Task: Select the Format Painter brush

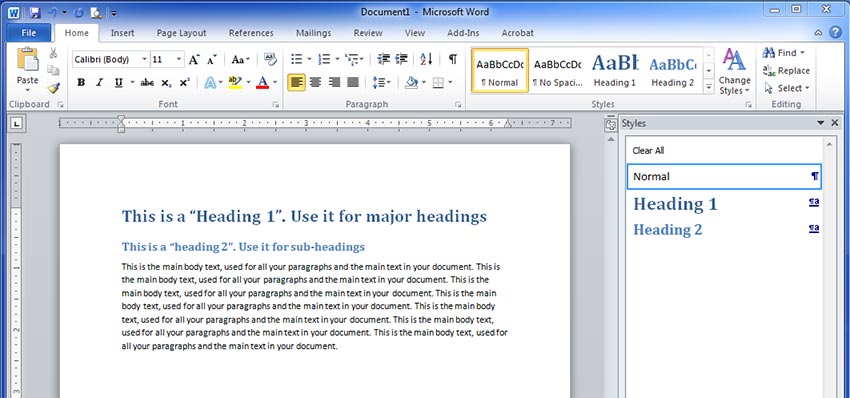Action: click(x=53, y=87)
